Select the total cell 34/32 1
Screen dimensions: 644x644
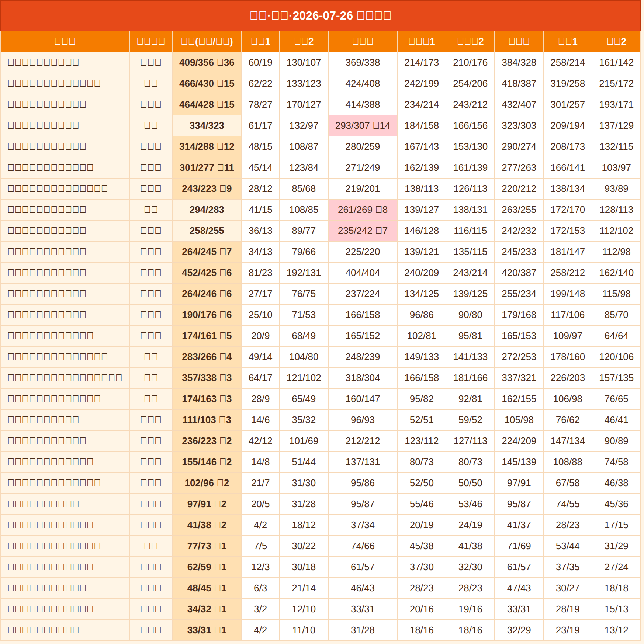[207, 609]
